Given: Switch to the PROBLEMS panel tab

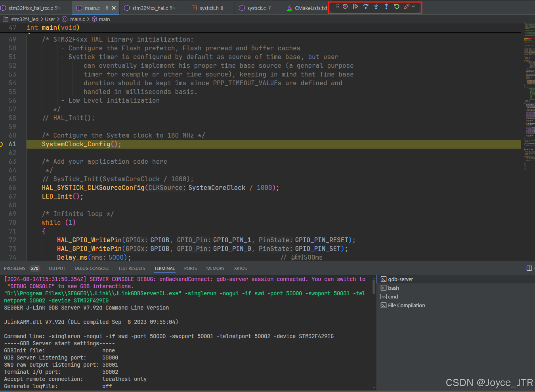Looking at the screenshot, I should (15, 268).
